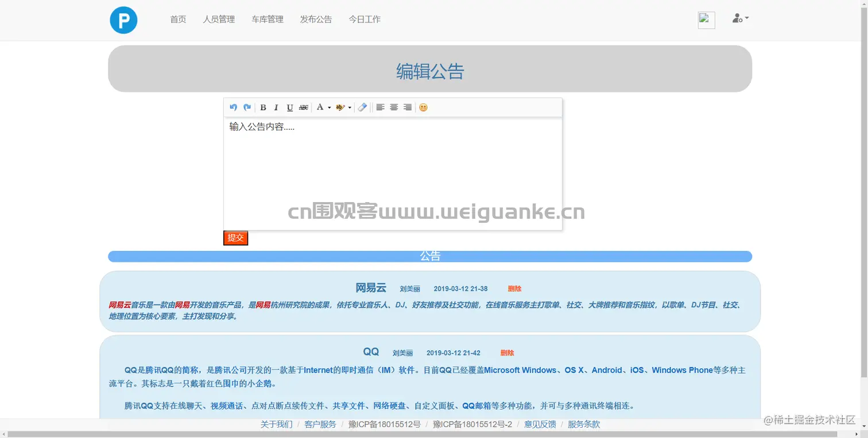Open 豫ICP备18015512号 footer link
This screenshot has height=438, width=868.
pyautogui.click(x=385, y=424)
